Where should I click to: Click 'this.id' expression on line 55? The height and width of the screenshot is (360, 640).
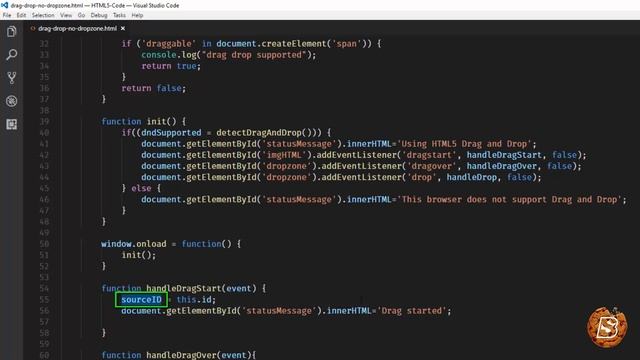click(x=194, y=300)
